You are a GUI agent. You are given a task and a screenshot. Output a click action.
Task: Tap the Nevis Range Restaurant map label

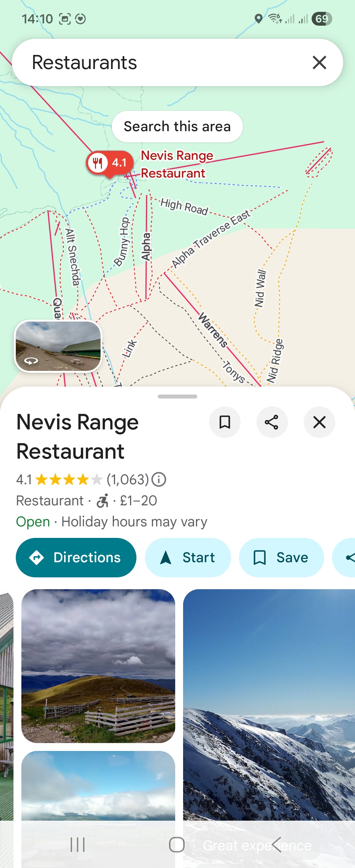coord(177,164)
